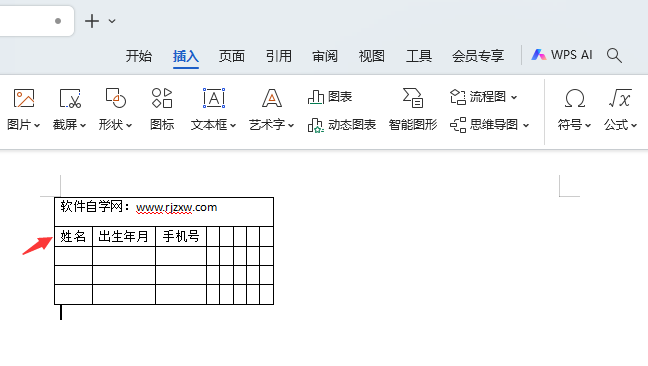Viewport: 648px width, 366px height.
Task: Open the search magnifier icon
Action: pos(614,55)
